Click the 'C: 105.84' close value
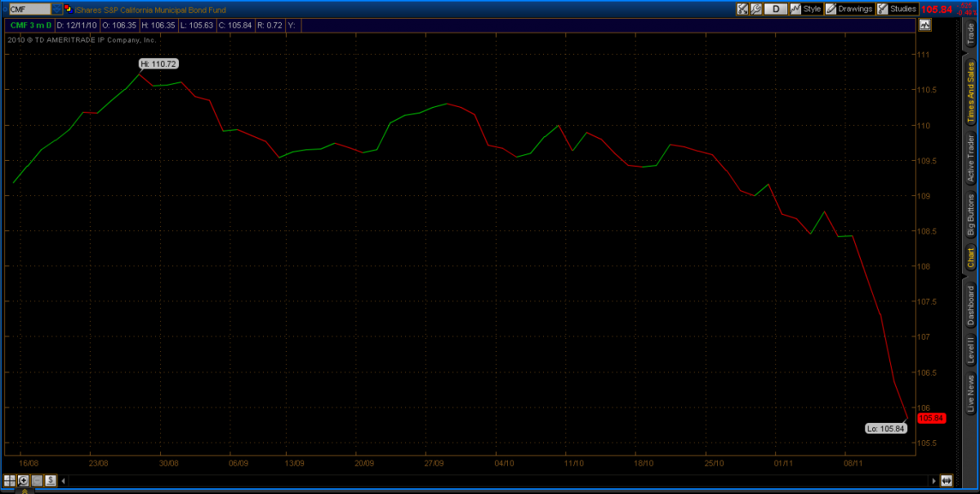This screenshot has height=494, width=980. pos(235,25)
